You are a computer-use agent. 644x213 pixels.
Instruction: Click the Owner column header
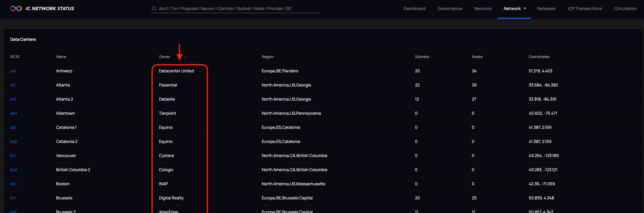point(164,57)
